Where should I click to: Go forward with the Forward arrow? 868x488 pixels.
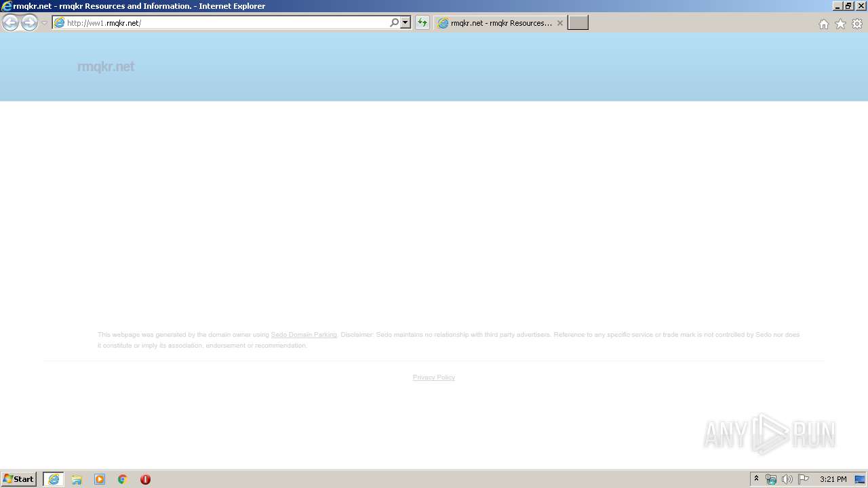(29, 22)
